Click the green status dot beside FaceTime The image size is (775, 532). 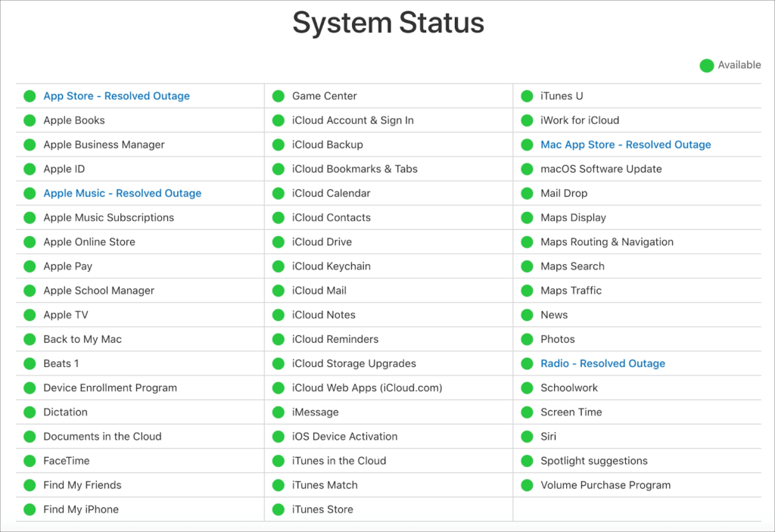30,461
